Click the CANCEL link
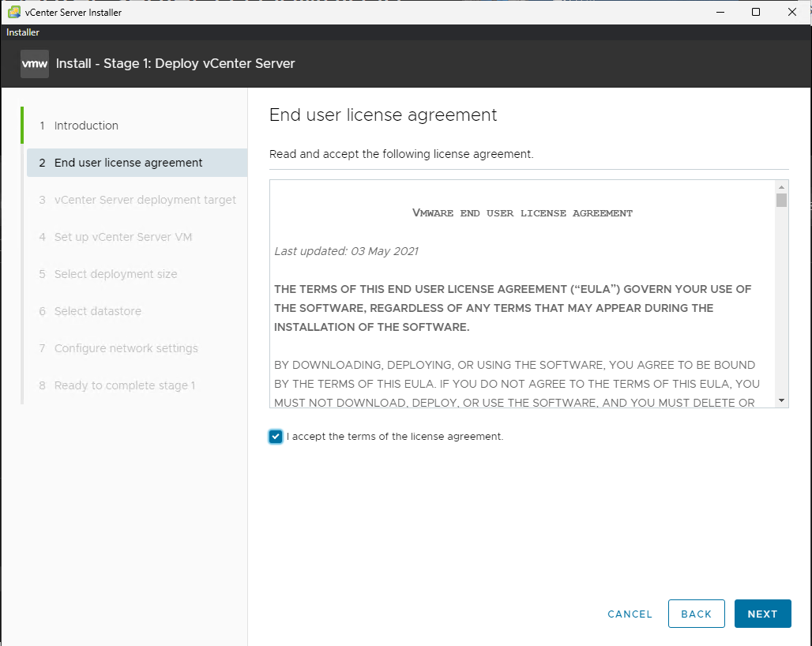Image resolution: width=812 pixels, height=646 pixels. (x=630, y=614)
